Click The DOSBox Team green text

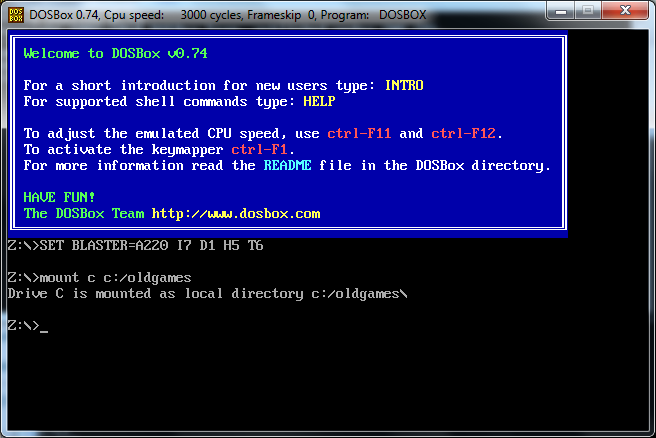tap(84, 213)
